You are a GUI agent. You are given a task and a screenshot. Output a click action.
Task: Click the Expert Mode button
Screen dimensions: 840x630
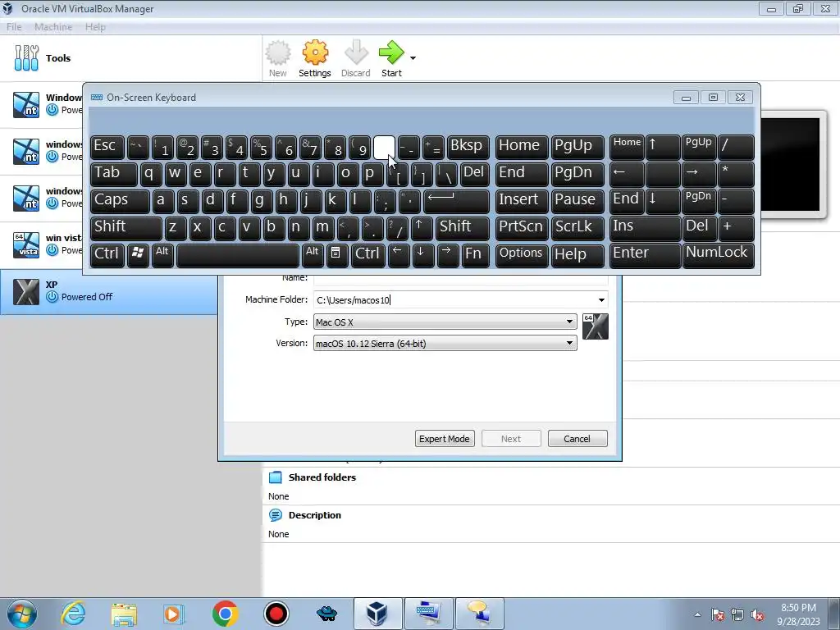[445, 439]
